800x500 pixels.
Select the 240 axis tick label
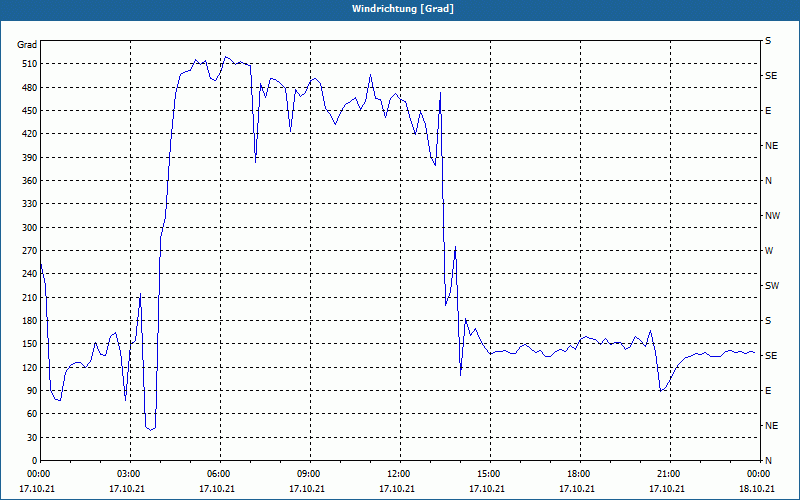30,274
